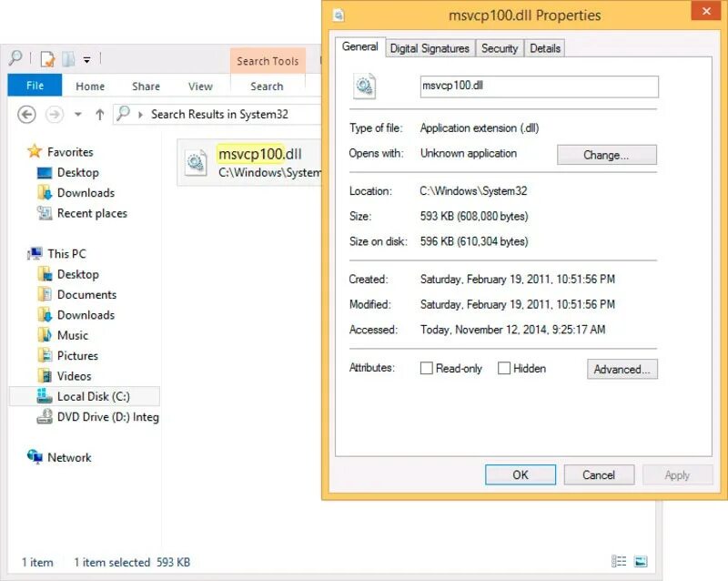
Task: Close the msvcp100.dll Properties dialog
Action: [706, 11]
